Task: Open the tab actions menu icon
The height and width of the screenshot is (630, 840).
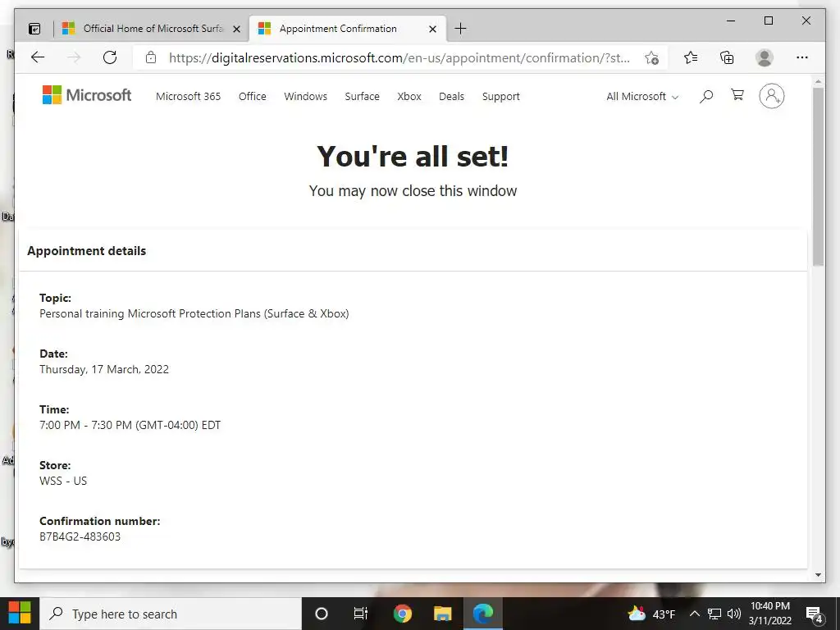Action: (34, 29)
